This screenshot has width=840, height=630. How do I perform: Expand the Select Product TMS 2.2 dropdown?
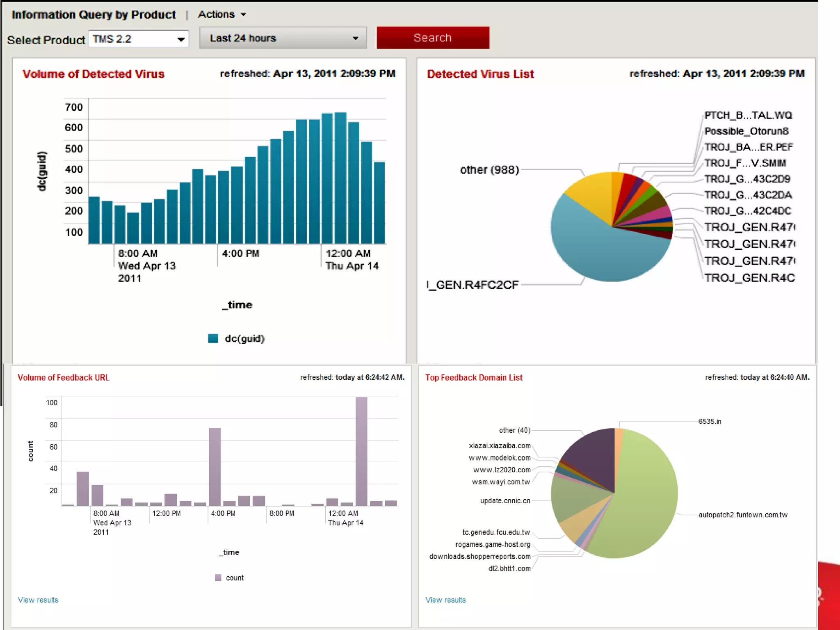click(x=139, y=39)
